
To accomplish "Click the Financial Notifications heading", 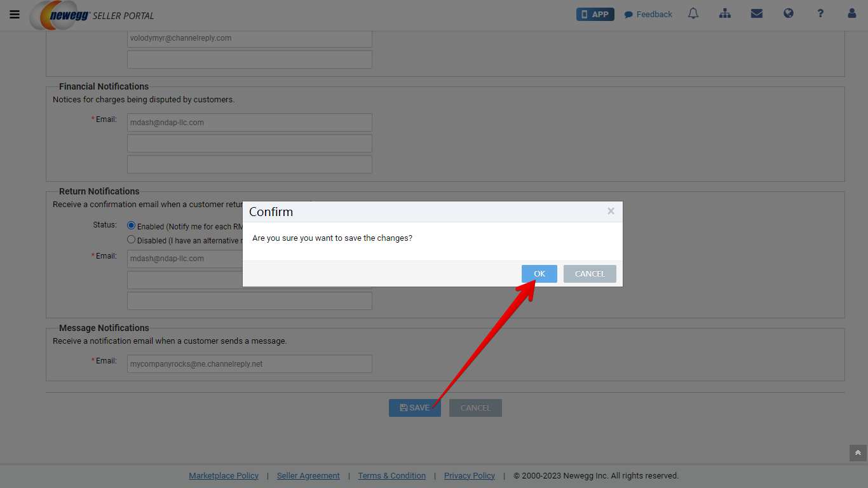I will pyautogui.click(x=104, y=86).
